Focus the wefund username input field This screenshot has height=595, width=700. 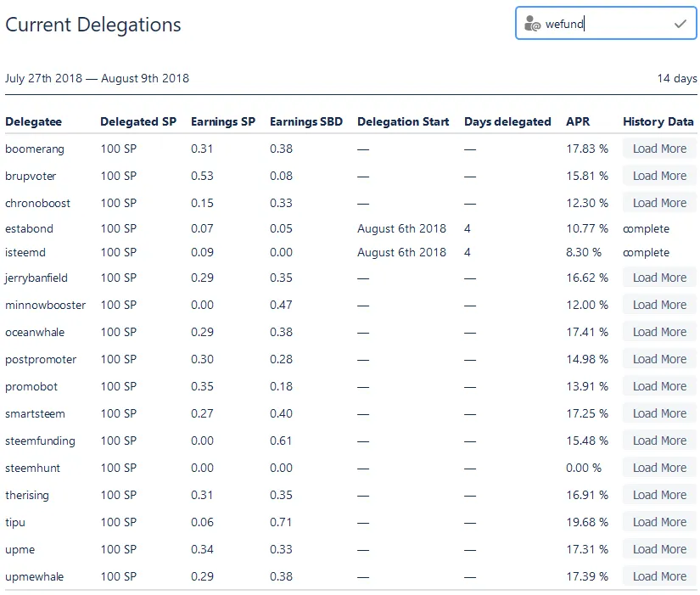click(x=606, y=23)
